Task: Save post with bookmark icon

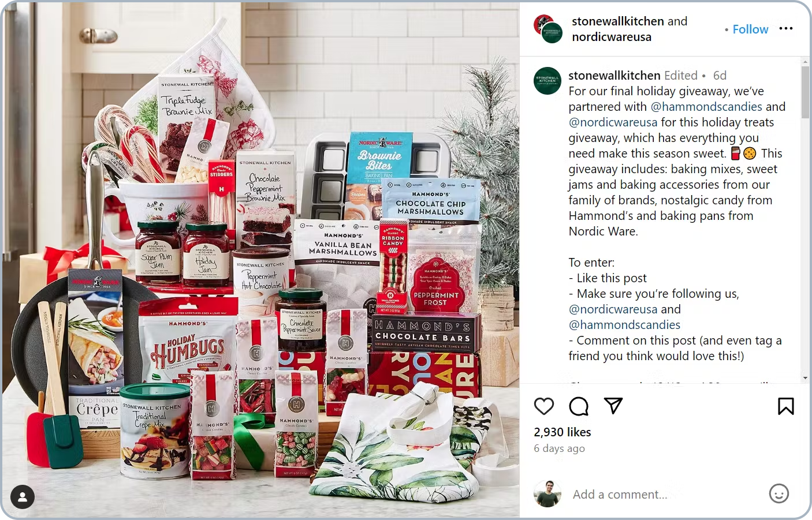Action: 785,406
